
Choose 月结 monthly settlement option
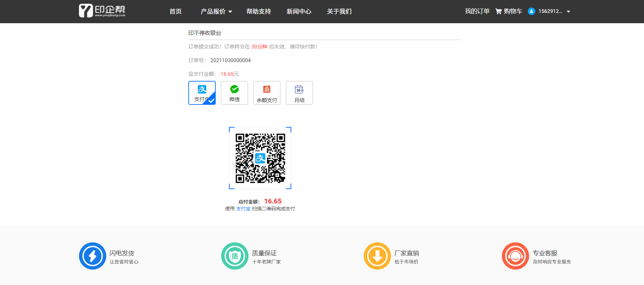(299, 93)
